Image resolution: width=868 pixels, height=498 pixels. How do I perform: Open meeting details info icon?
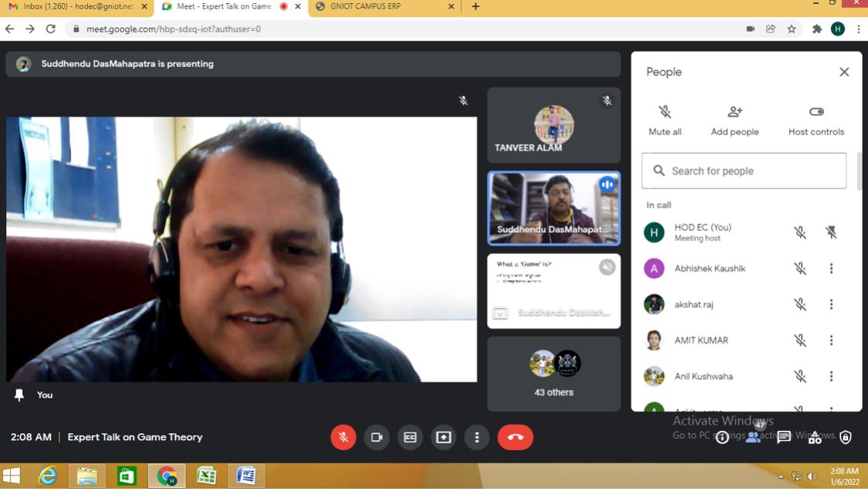(x=722, y=437)
